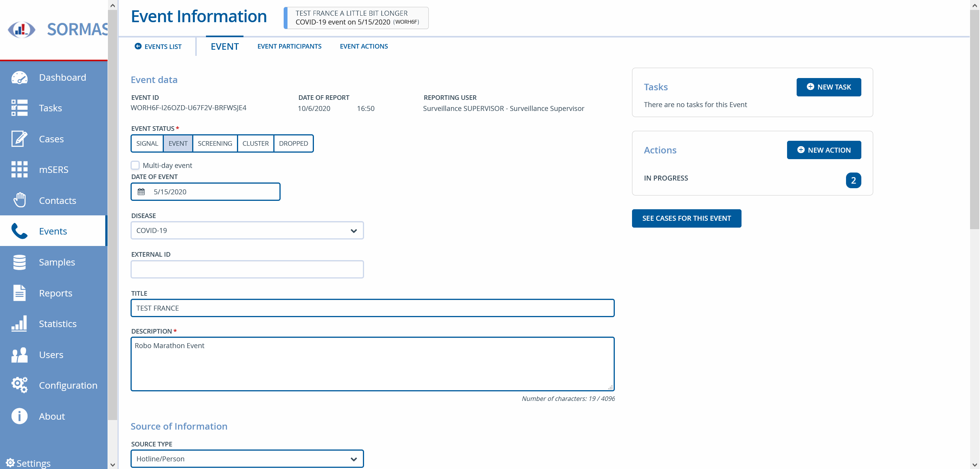Click the main page vertical scrollbar
This screenshot has height=469, width=980.
(975, 119)
